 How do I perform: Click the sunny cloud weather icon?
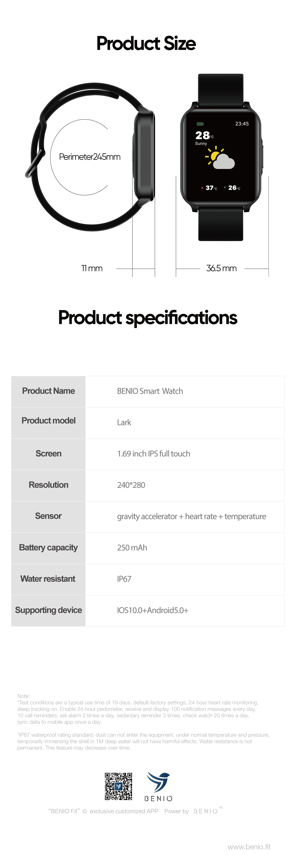click(220, 158)
